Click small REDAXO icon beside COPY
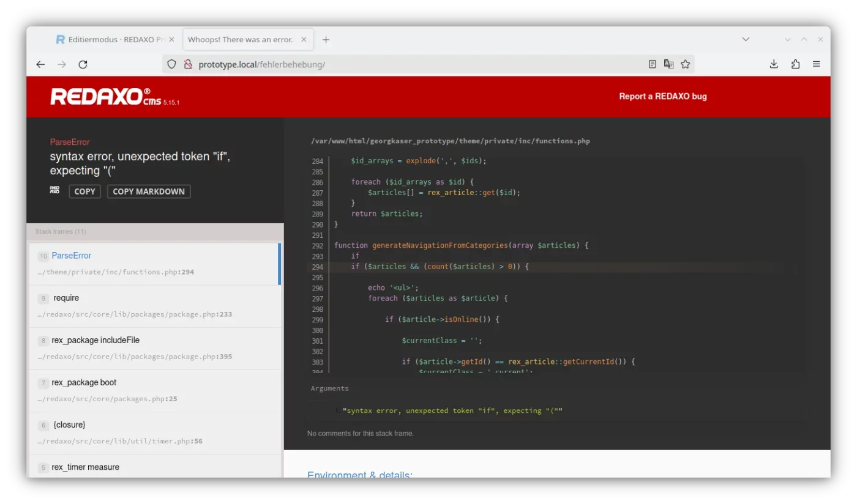Image resolution: width=857 pixels, height=504 pixels. (55, 191)
